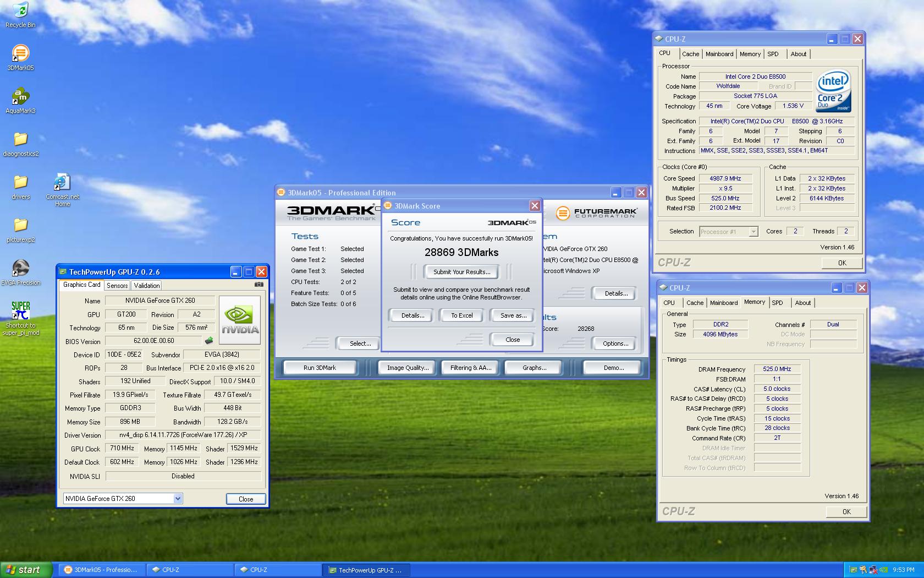
Task: Switch to the Validation tab in GPU-Z
Action: tap(147, 285)
